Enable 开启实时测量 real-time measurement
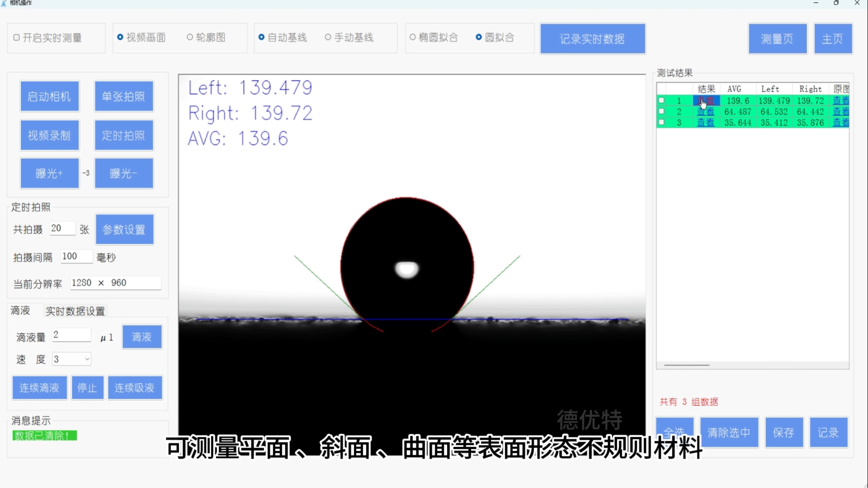This screenshot has width=868, height=488. point(16,38)
